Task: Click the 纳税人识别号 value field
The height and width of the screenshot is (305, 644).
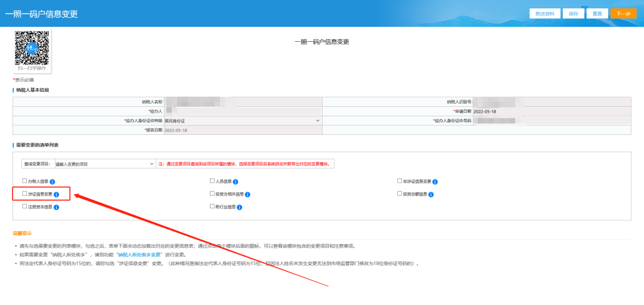Action: [x=552, y=102]
